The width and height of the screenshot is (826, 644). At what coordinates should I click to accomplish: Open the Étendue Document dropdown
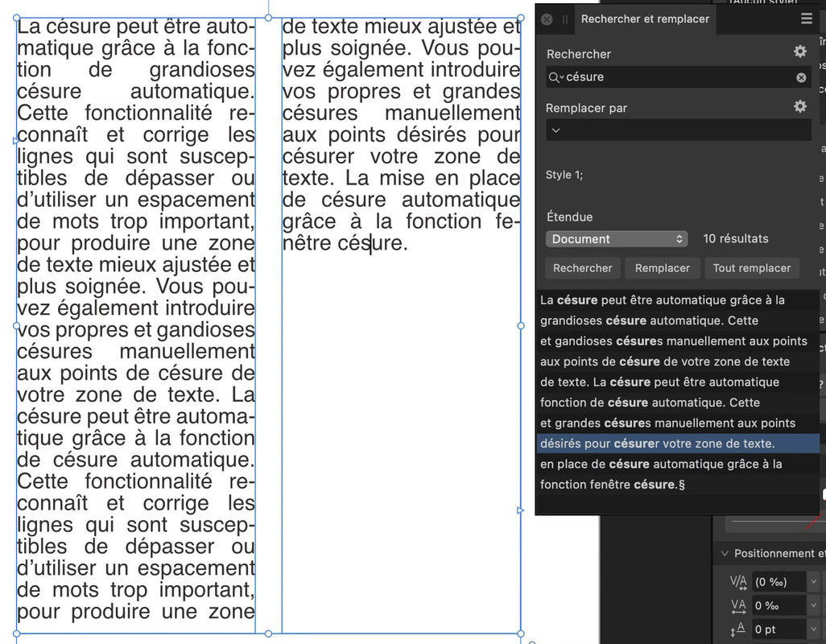617,239
